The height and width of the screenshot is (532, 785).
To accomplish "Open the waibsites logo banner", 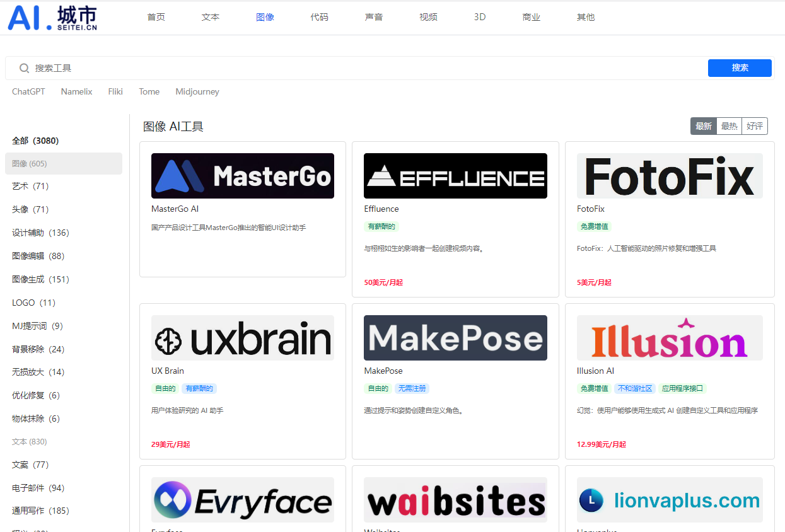I will (x=455, y=500).
